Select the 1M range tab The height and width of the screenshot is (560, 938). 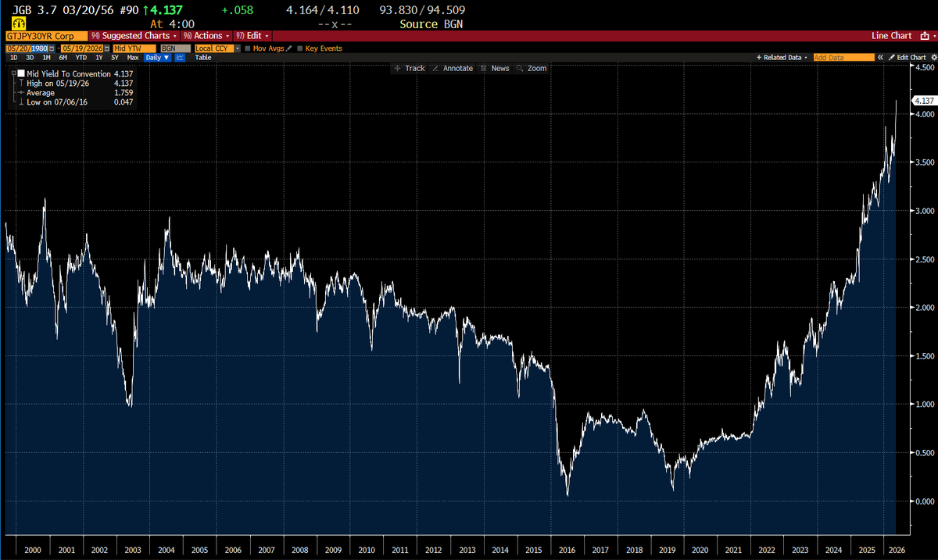click(x=46, y=57)
